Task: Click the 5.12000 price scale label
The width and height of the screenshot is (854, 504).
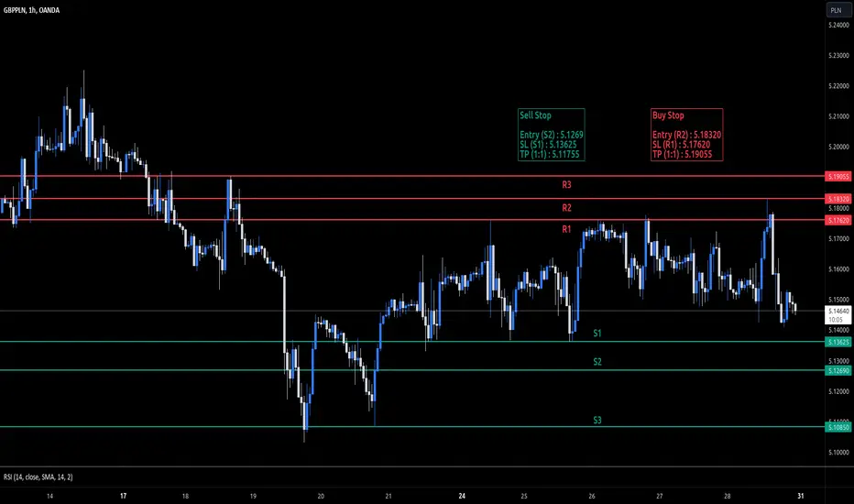Action: click(x=838, y=391)
